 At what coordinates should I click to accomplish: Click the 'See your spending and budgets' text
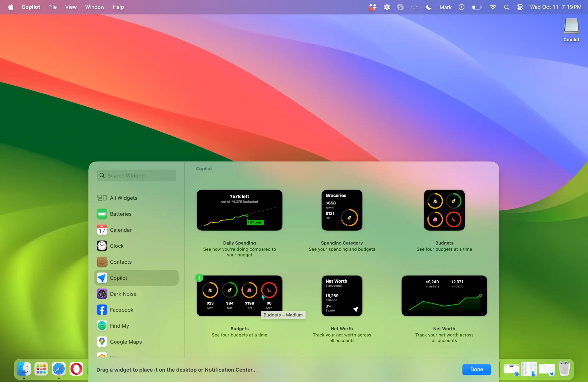click(342, 249)
